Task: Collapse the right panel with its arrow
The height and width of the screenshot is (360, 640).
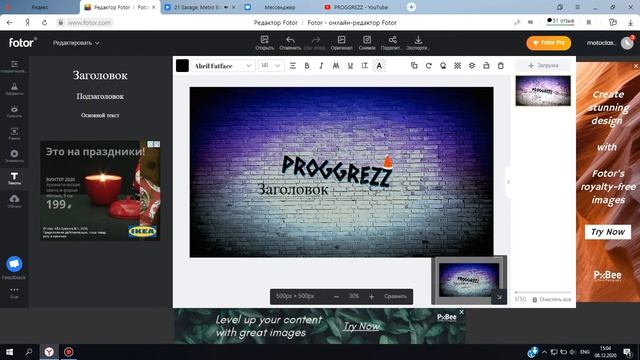Action: [x=508, y=182]
